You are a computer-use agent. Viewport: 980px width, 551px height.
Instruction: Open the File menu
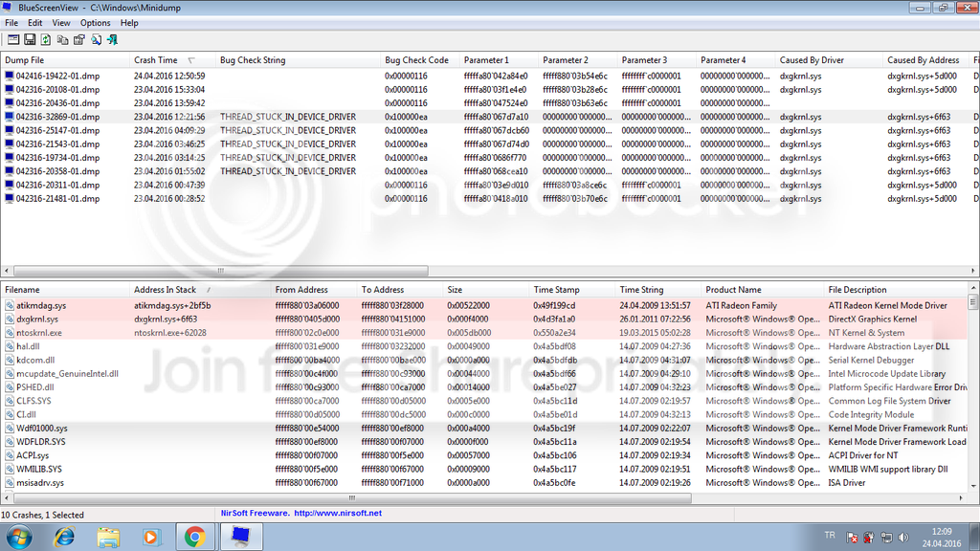[x=11, y=23]
